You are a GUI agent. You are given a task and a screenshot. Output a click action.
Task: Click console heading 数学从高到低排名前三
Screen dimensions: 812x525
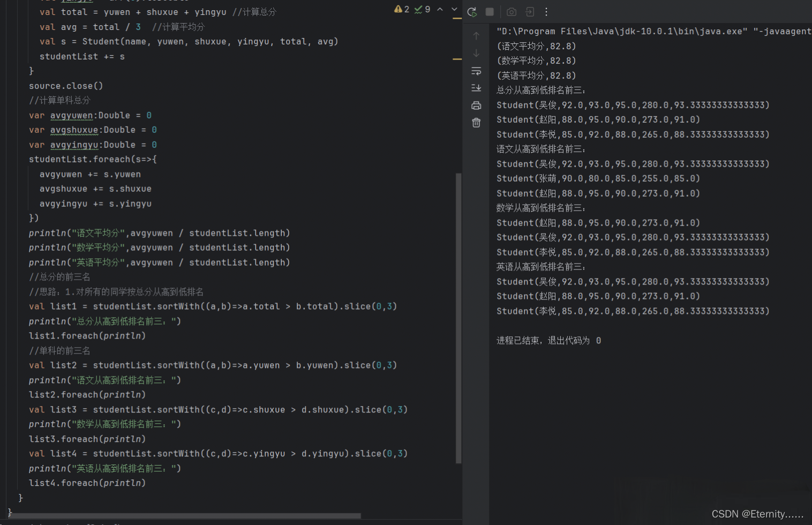pos(541,208)
